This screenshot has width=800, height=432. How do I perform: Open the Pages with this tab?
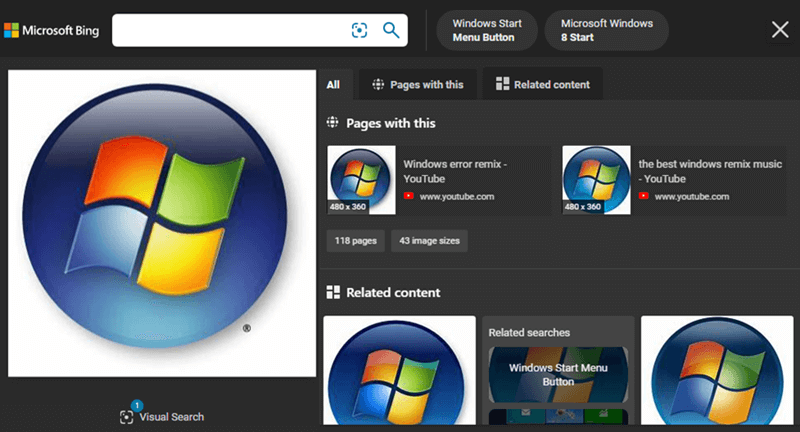pyautogui.click(x=416, y=85)
